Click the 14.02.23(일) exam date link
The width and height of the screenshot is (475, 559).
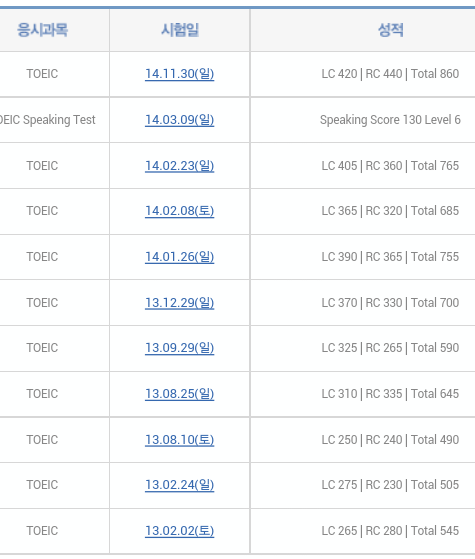click(x=179, y=166)
